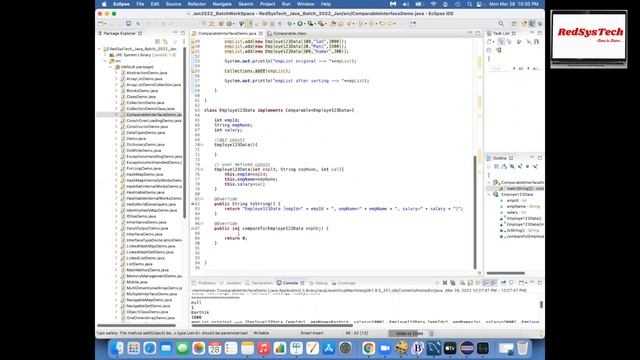Select ComparableInterfaceDemo.java editor tab

tap(227, 33)
